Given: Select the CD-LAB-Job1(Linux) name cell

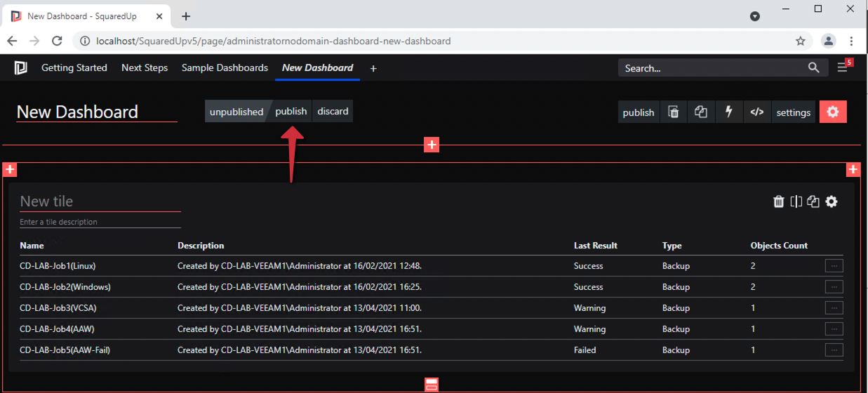Looking at the screenshot, I should 58,266.
